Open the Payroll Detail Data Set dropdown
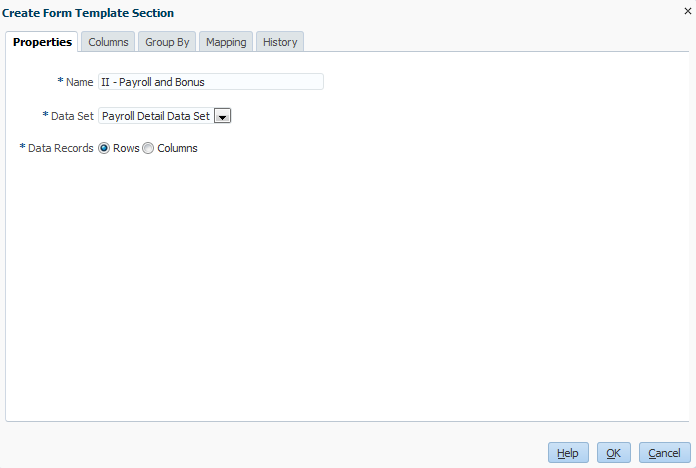This screenshot has width=696, height=468. 156,116
